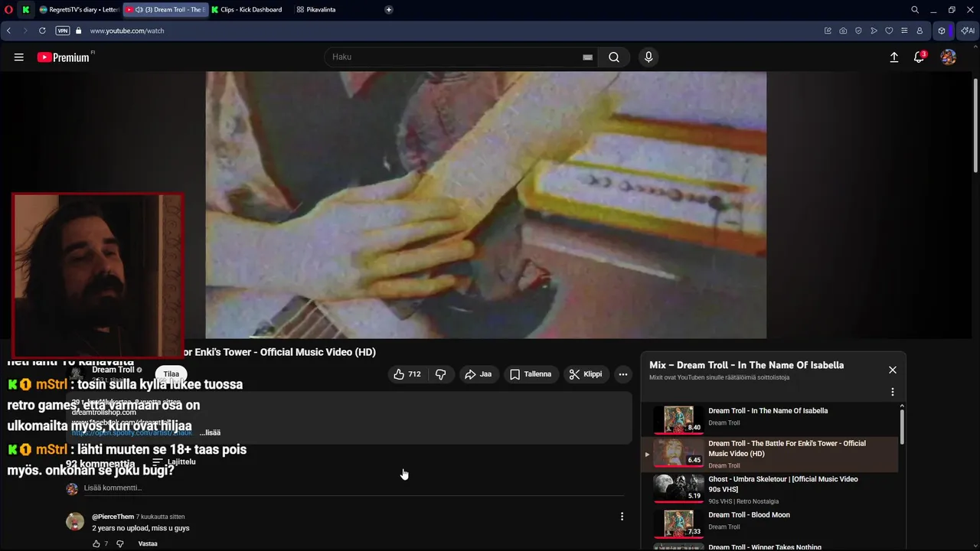Go back to previous page
Image resolution: width=980 pixels, height=551 pixels.
(x=8, y=31)
